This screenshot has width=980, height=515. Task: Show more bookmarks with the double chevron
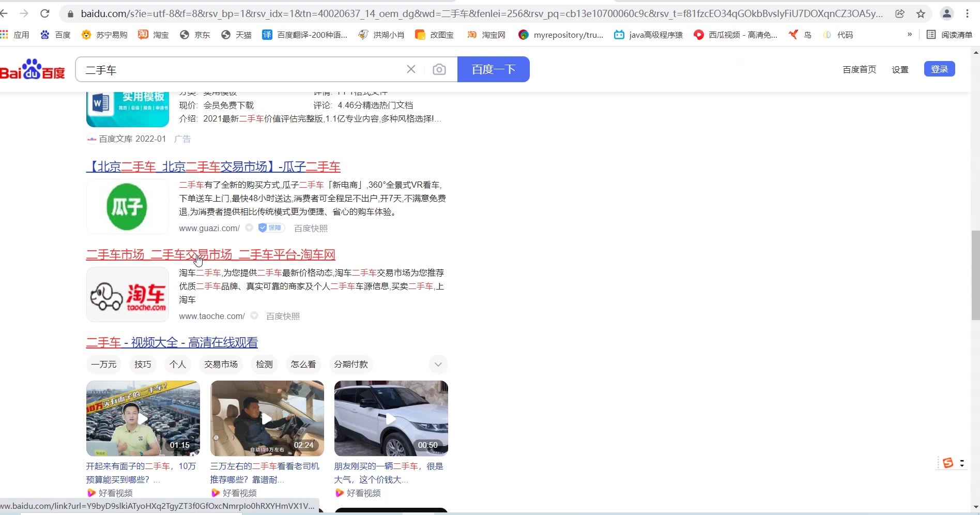click(x=910, y=35)
